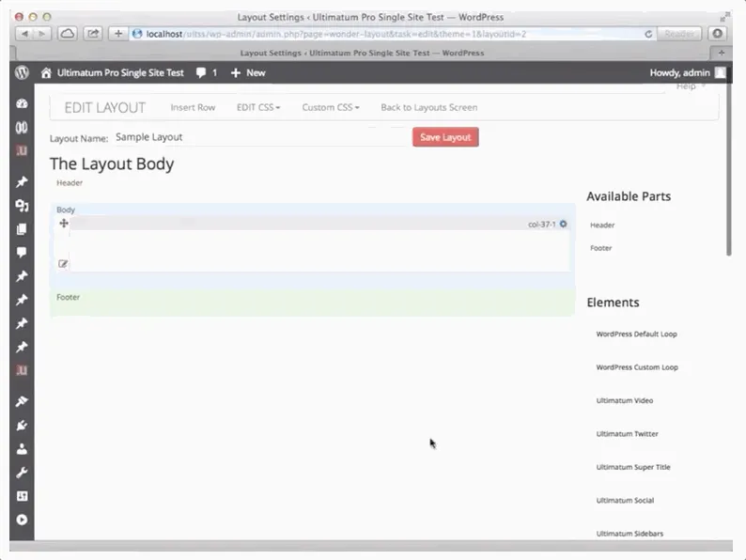The width and height of the screenshot is (746, 560).
Task: Select the Layout Settings browser tab
Action: [x=362, y=53]
